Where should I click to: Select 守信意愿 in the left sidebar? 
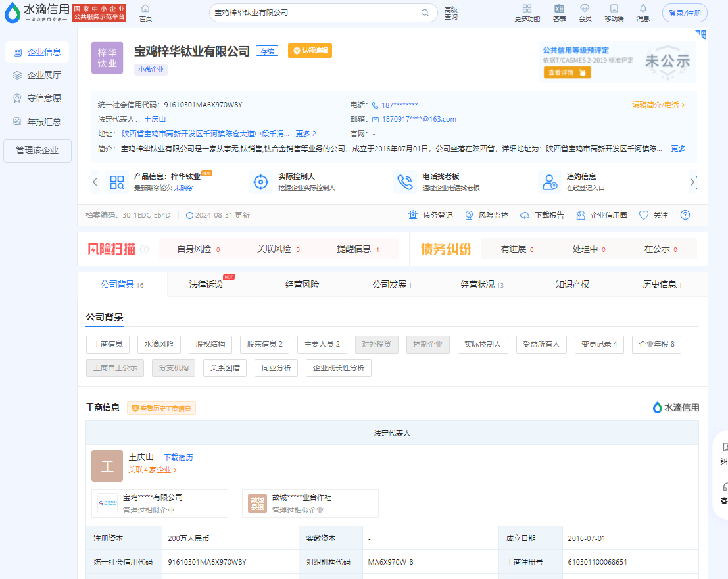point(37,98)
